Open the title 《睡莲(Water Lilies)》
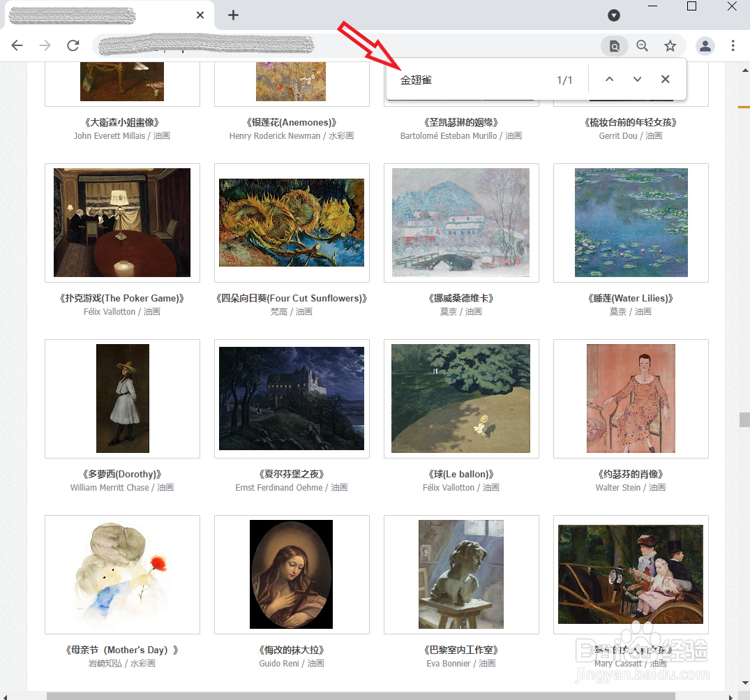Image resolution: width=750 pixels, height=700 pixels. point(631,298)
